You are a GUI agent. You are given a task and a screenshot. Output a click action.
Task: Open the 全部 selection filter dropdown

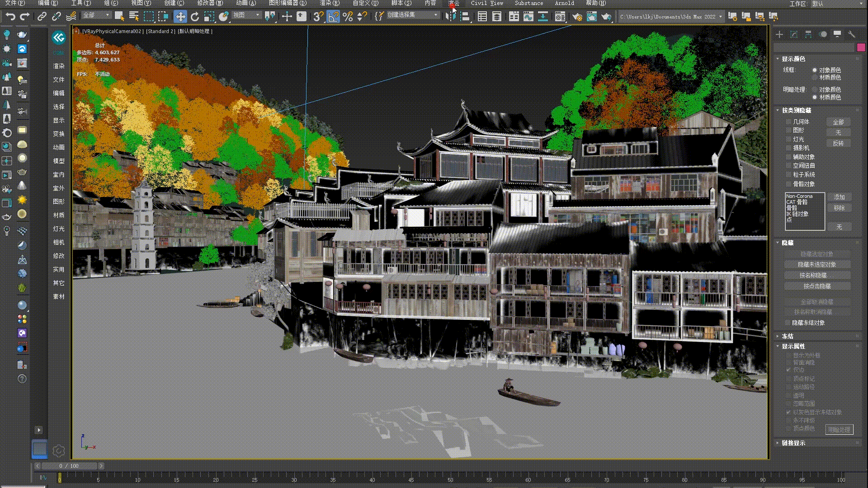[96, 15]
